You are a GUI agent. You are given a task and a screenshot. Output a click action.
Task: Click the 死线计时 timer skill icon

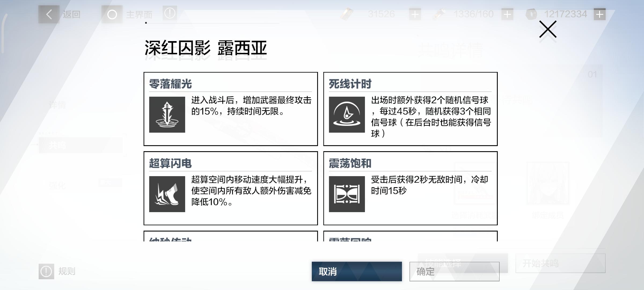(x=347, y=115)
